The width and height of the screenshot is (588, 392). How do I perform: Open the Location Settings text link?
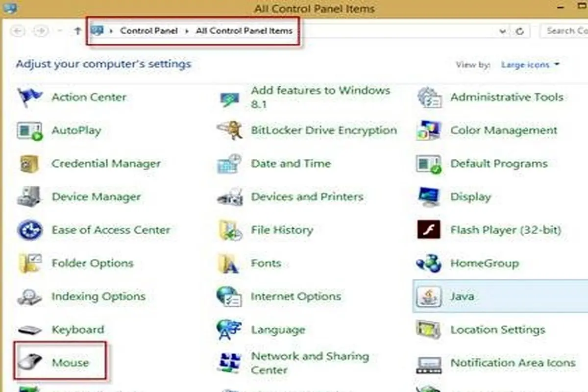pyautogui.click(x=498, y=330)
